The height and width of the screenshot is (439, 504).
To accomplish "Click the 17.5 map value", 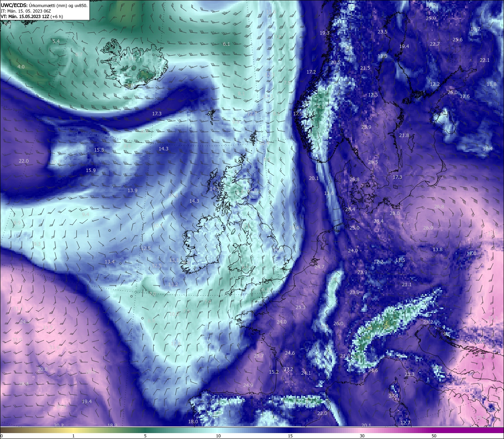I will tap(298, 114).
